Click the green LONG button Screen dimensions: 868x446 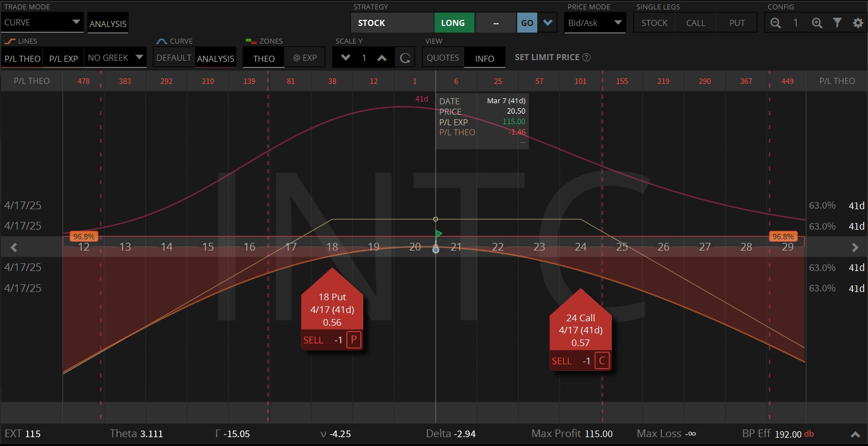point(453,23)
